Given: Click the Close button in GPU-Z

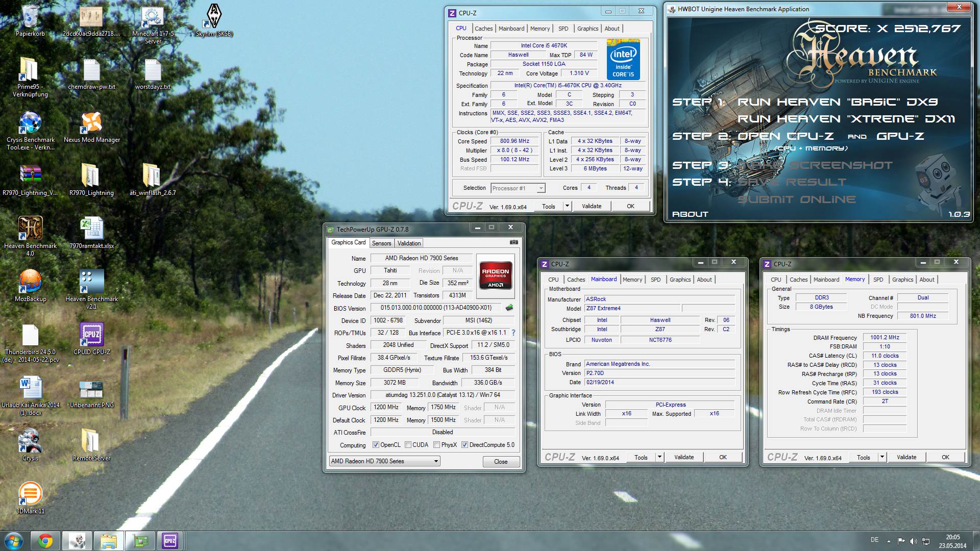Looking at the screenshot, I should [501, 462].
